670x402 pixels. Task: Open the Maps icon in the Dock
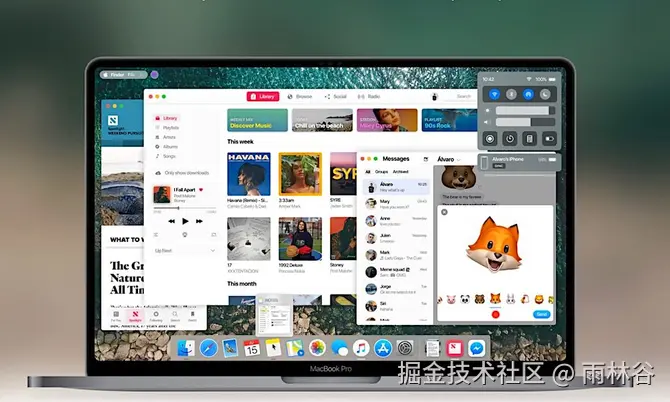(x=295, y=348)
